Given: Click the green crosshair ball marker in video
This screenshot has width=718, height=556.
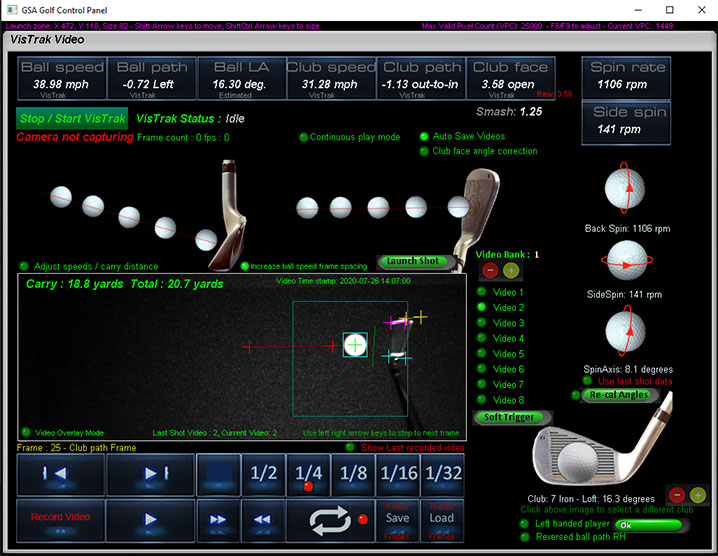Looking at the screenshot, I should [355, 345].
